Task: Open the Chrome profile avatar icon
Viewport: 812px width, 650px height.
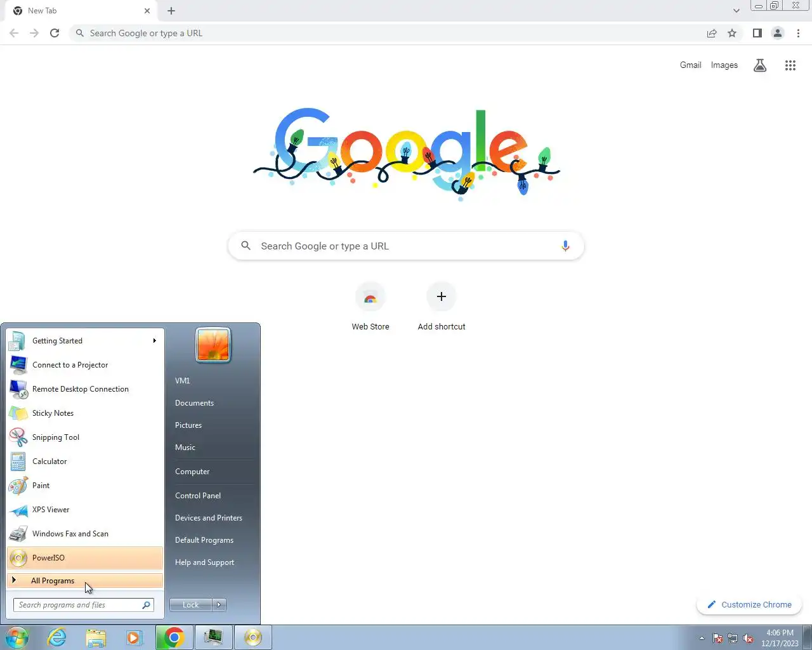Action: point(777,33)
